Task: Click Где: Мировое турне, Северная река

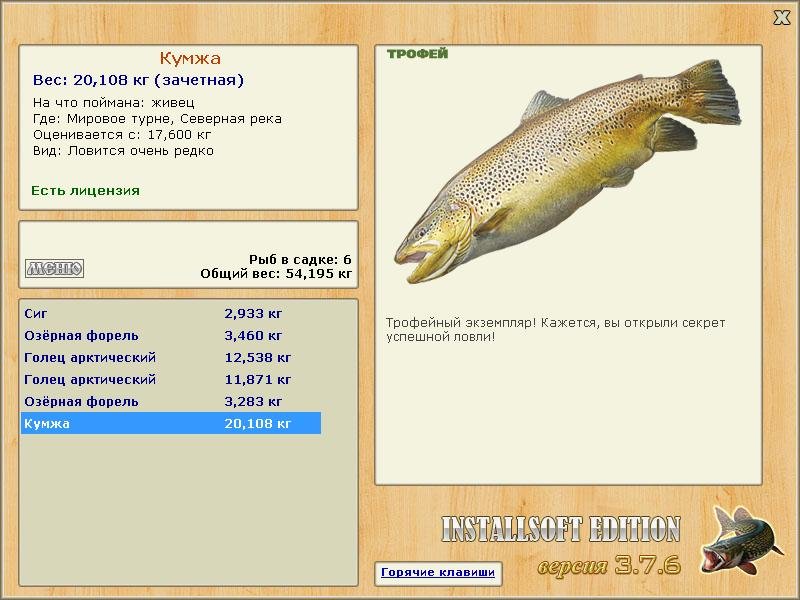Action: click(x=157, y=119)
